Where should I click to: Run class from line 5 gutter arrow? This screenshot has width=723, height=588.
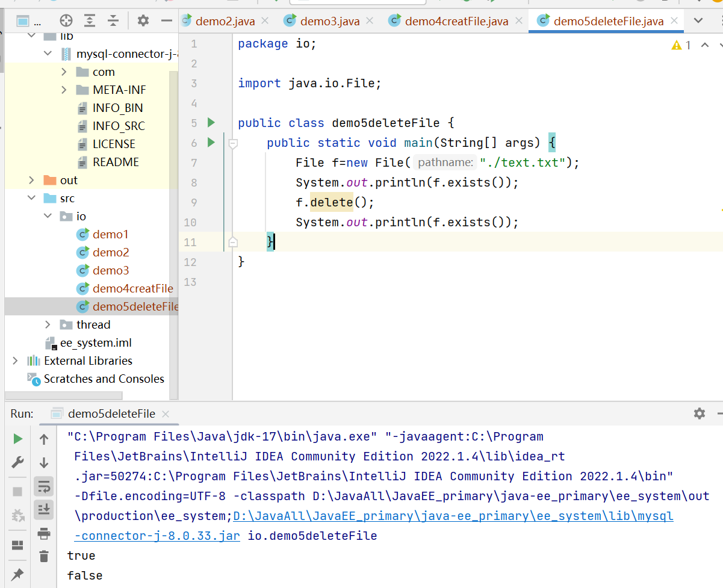[211, 123]
